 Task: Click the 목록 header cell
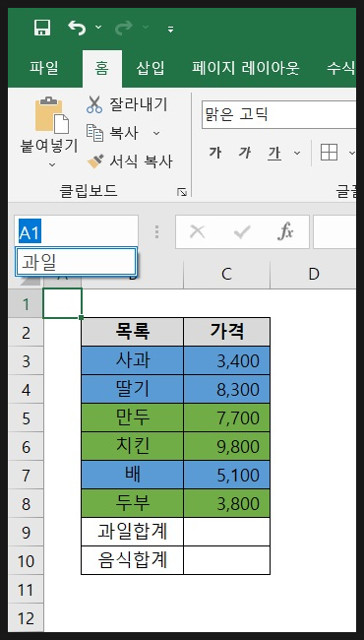(133, 332)
